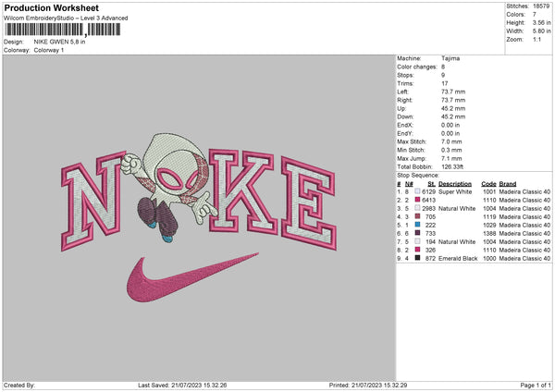Click the Super White color swatch
The image size is (555, 392).
[417, 191]
